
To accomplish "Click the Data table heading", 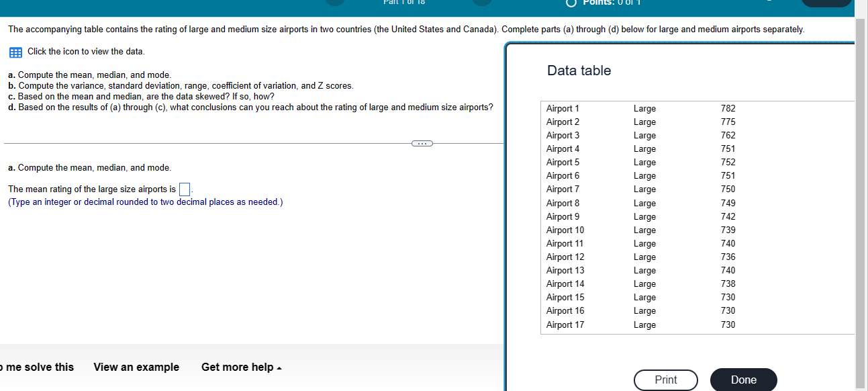I will pyautogui.click(x=578, y=70).
